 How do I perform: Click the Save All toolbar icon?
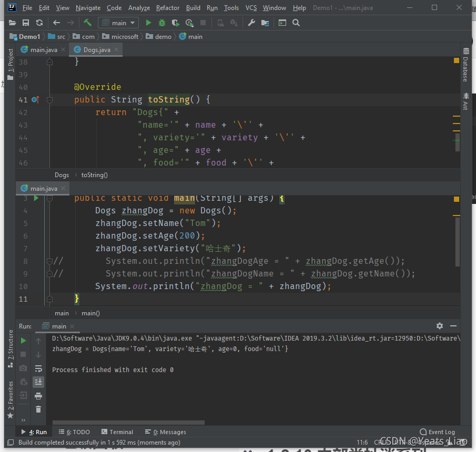pyautogui.click(x=25, y=23)
